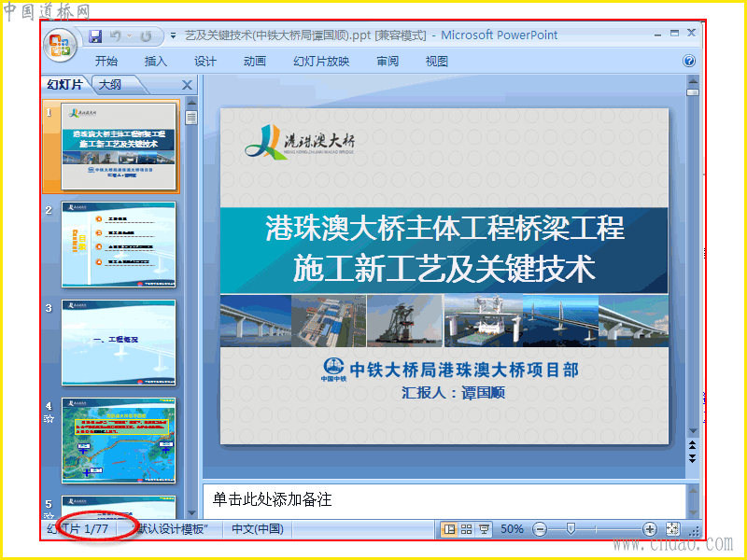Select the 幻灯片 pane tab
This screenshot has height=560, width=747.
point(64,85)
